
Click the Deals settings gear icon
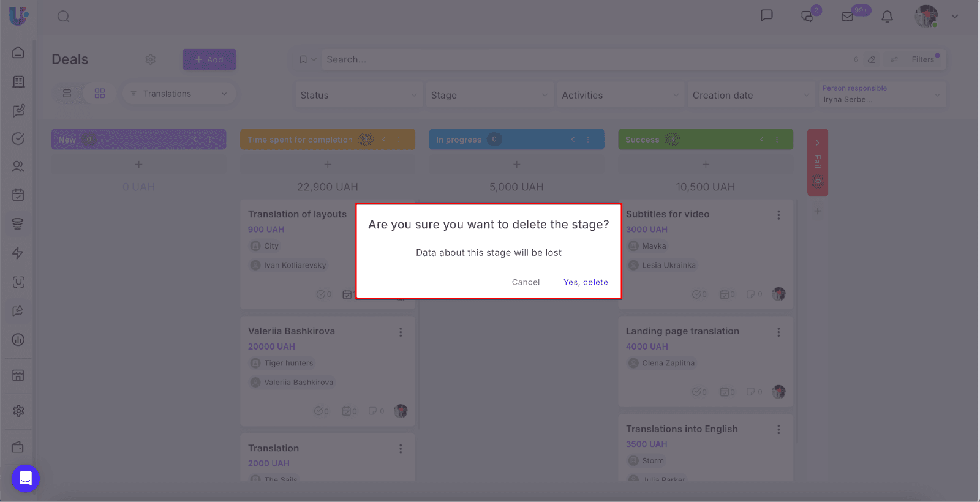150,59
